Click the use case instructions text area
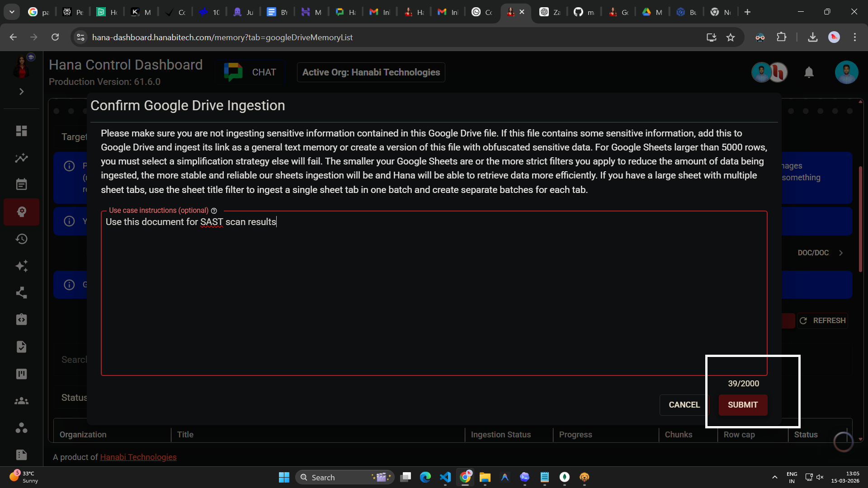868x488 pixels. point(434,294)
